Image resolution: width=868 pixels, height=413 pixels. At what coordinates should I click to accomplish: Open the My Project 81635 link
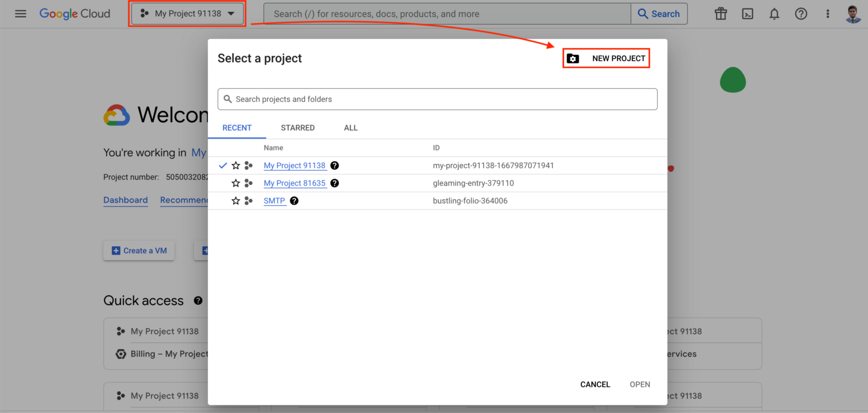pyautogui.click(x=294, y=183)
